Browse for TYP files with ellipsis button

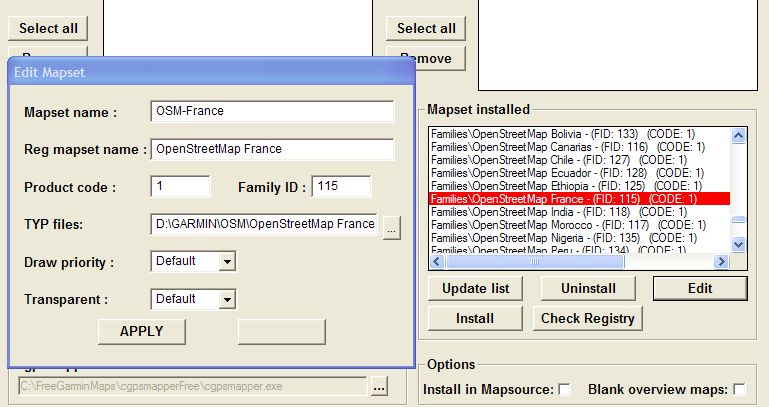391,228
